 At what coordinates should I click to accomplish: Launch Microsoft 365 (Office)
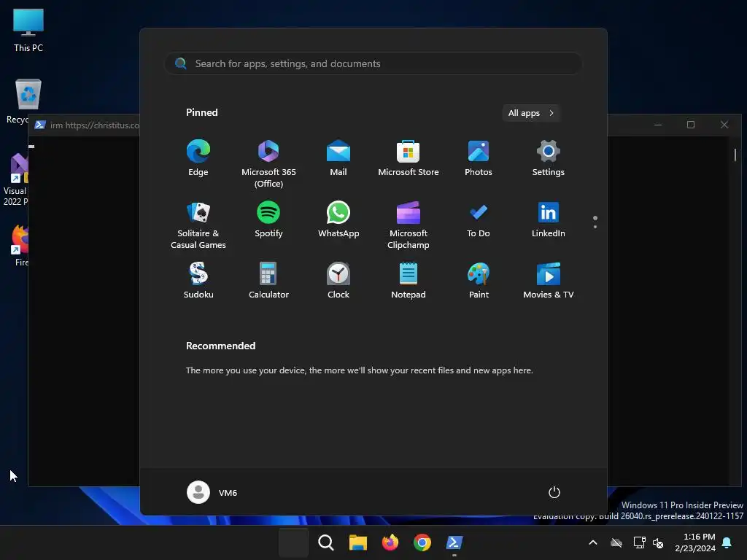(x=268, y=163)
